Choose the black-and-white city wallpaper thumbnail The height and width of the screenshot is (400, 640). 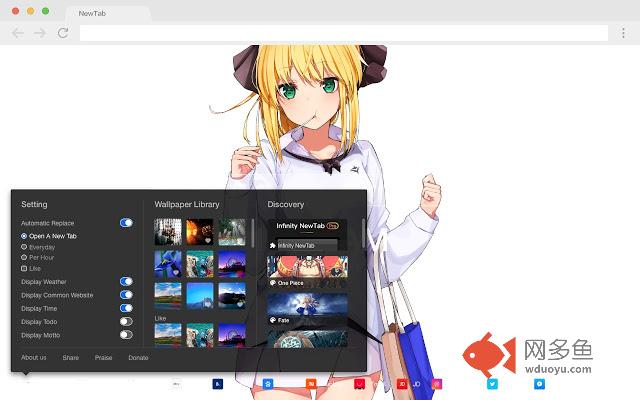pos(168,232)
